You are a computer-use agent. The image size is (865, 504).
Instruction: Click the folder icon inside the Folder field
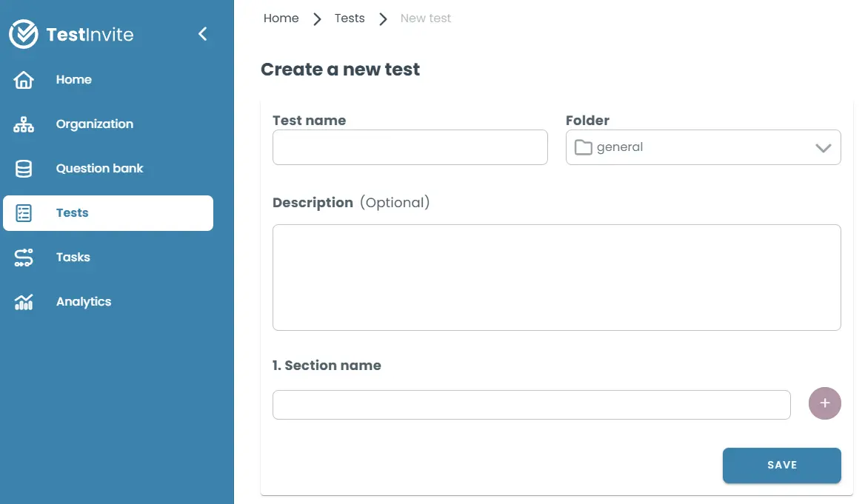pyautogui.click(x=584, y=147)
